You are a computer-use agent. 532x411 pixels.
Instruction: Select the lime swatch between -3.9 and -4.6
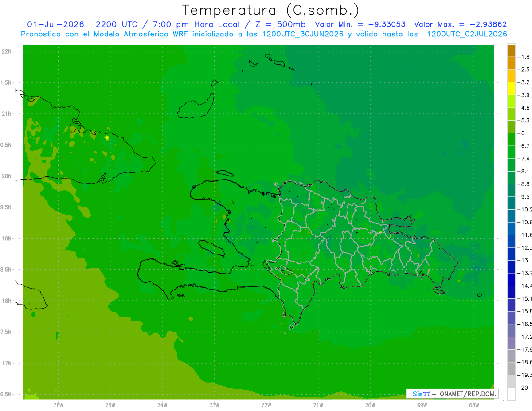(511, 102)
